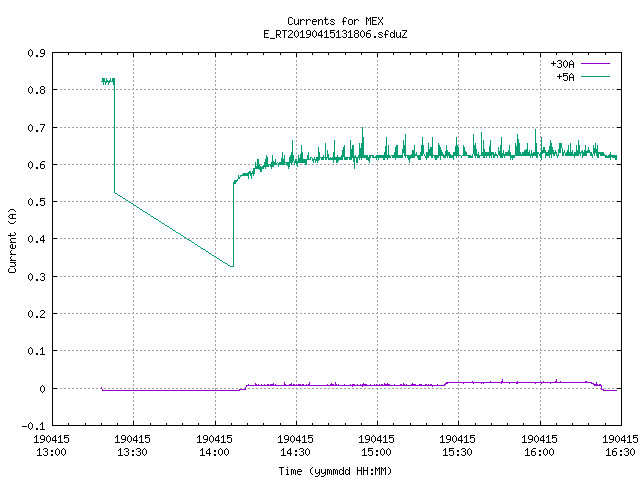Click the 0.1 y-axis tick label
The image size is (640, 480).
(x=36, y=351)
